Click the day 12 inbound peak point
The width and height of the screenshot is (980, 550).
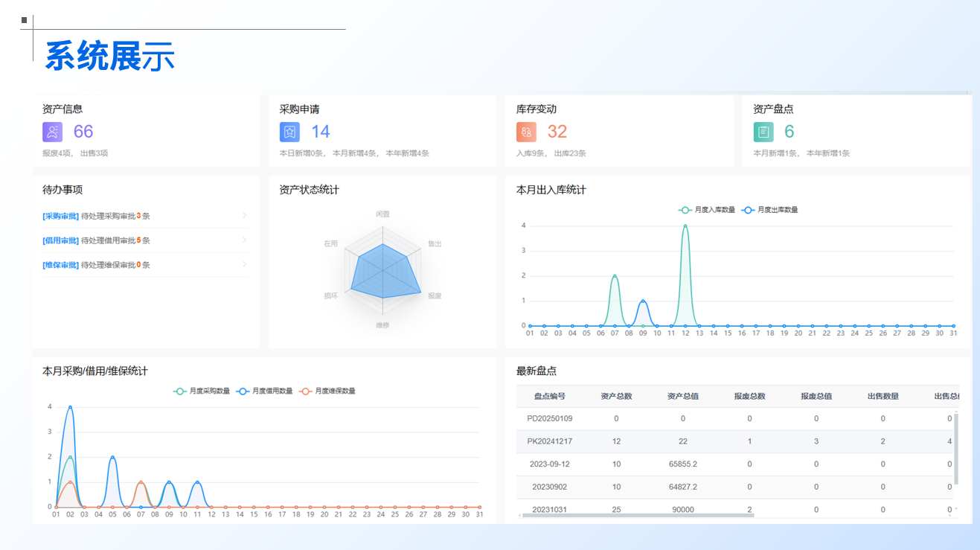[x=685, y=226]
